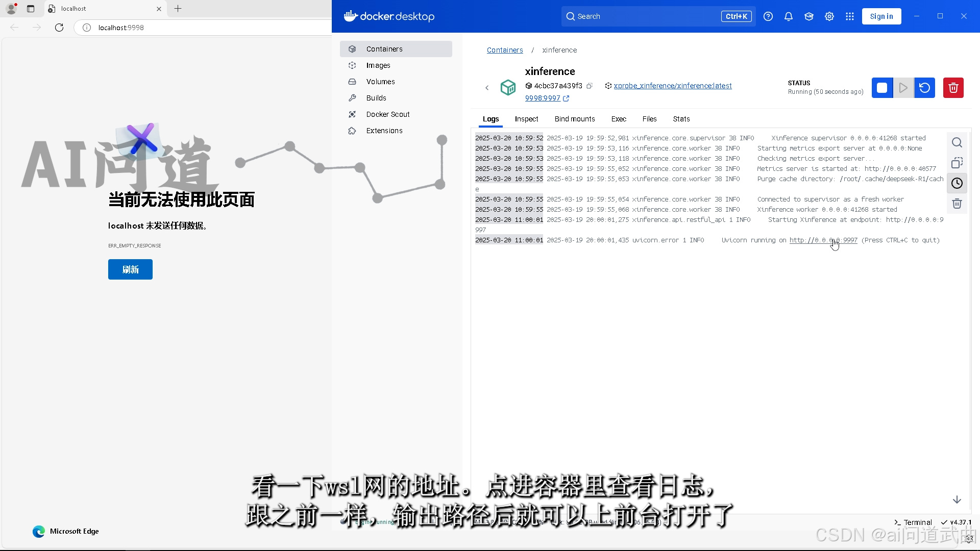Image resolution: width=980 pixels, height=551 pixels.
Task: Copy logs to clipboard
Action: coord(957,163)
